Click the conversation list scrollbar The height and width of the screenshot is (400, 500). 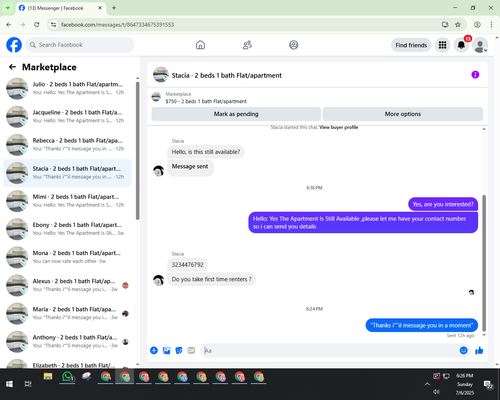[137, 151]
